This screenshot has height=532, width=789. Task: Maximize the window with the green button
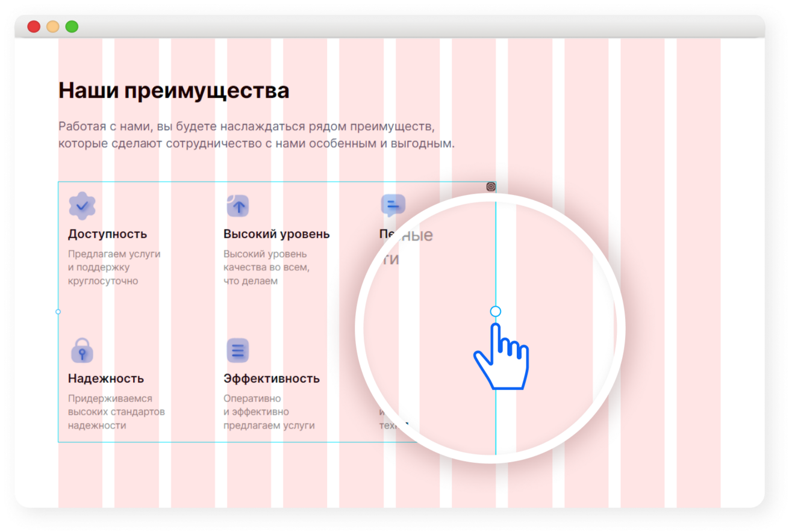tap(72, 26)
